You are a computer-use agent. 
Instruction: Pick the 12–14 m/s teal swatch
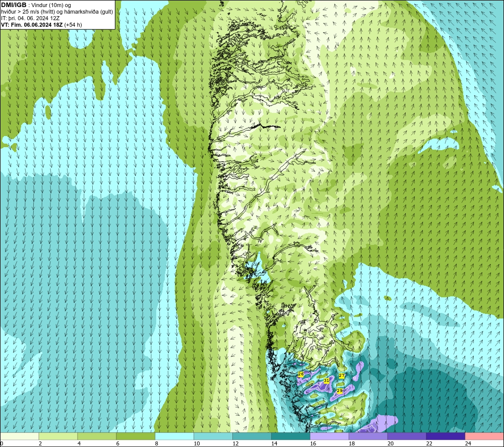click(252, 436)
